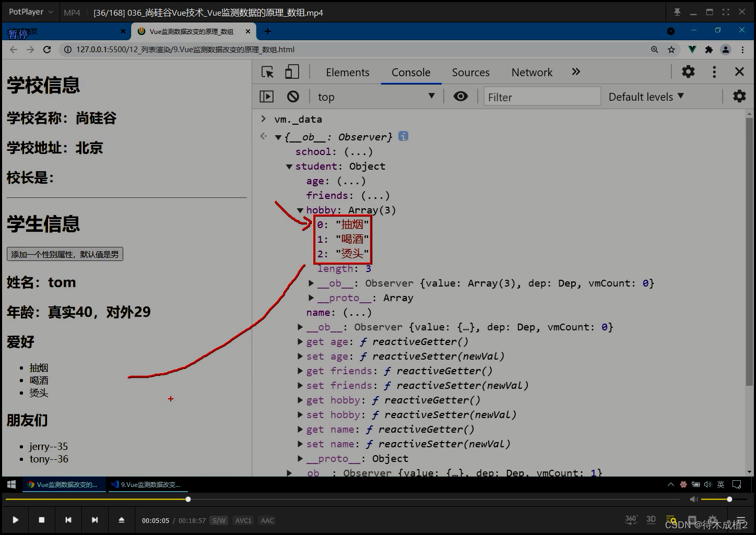Open the Chrome extensions puzzle icon
Viewport: 756px width, 535px height.
coord(708,50)
